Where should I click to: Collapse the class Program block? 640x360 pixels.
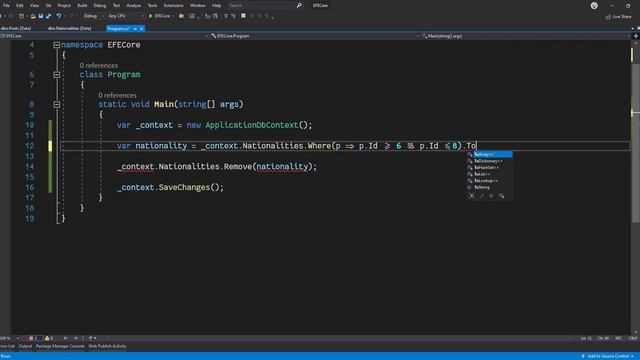[56, 75]
